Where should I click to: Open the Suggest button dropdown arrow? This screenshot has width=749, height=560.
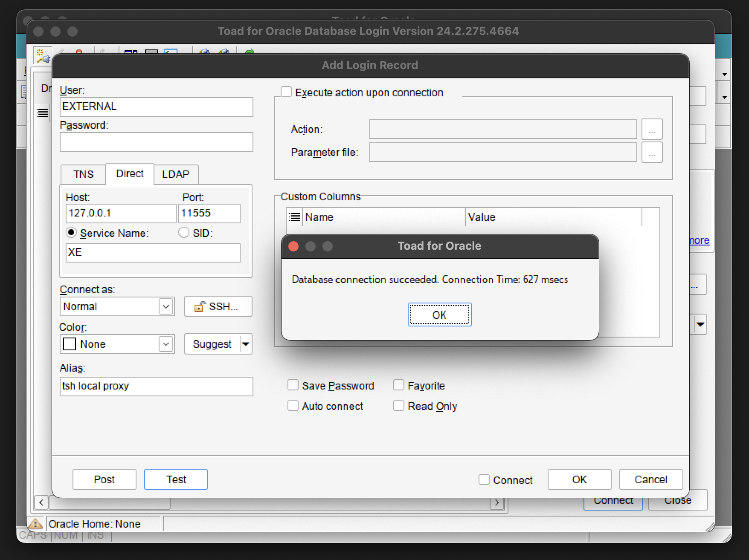[246, 344]
